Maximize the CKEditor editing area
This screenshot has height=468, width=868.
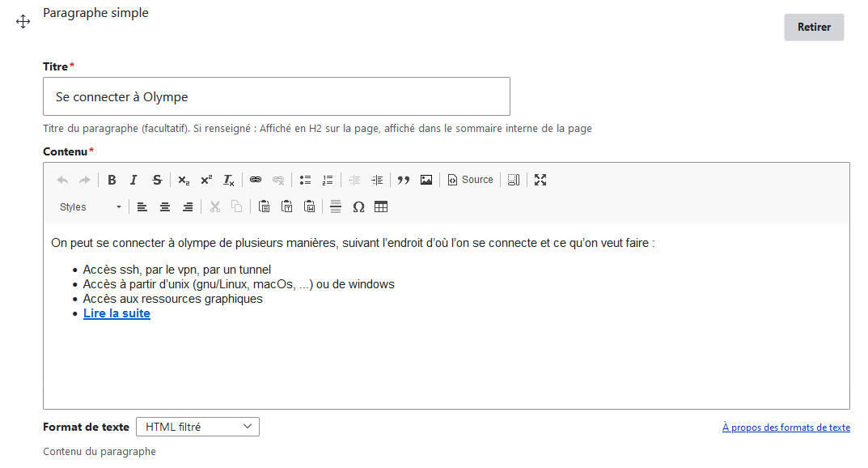(x=540, y=180)
